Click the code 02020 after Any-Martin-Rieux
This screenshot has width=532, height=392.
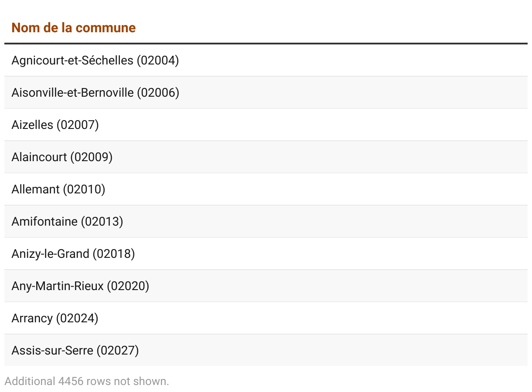point(128,286)
